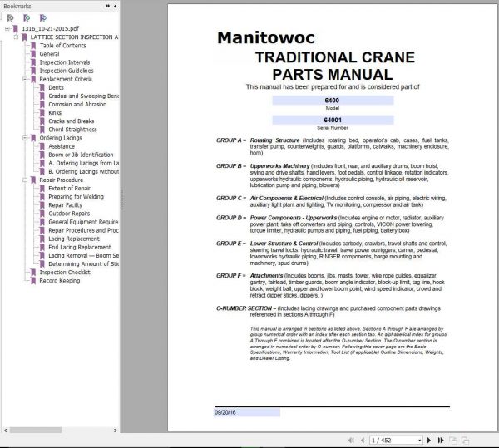Open Inspection Checklist bookmark
Image resolution: width=499 pixels, height=448 pixels.
coord(65,273)
